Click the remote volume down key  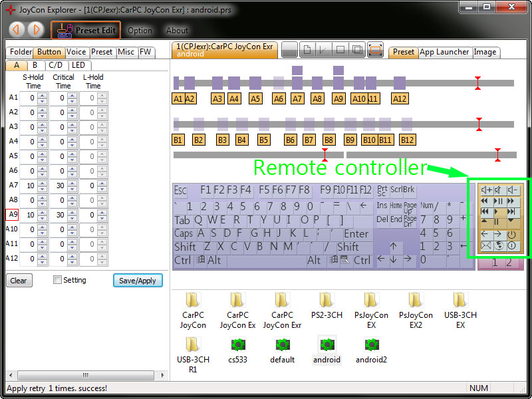[513, 190]
